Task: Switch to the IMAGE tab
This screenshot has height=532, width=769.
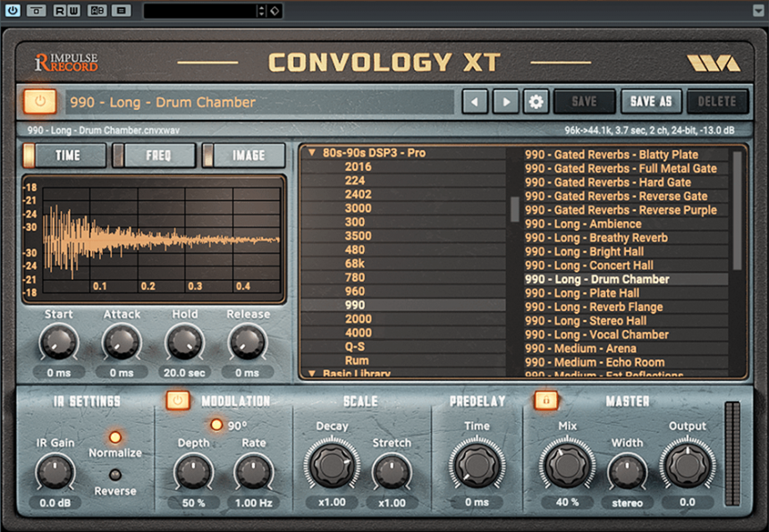Action: point(242,155)
